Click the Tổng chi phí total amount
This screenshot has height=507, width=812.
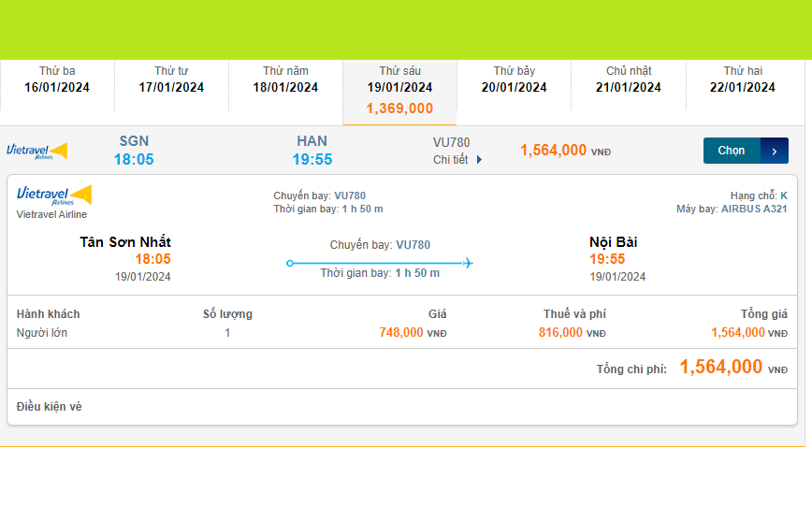click(721, 368)
